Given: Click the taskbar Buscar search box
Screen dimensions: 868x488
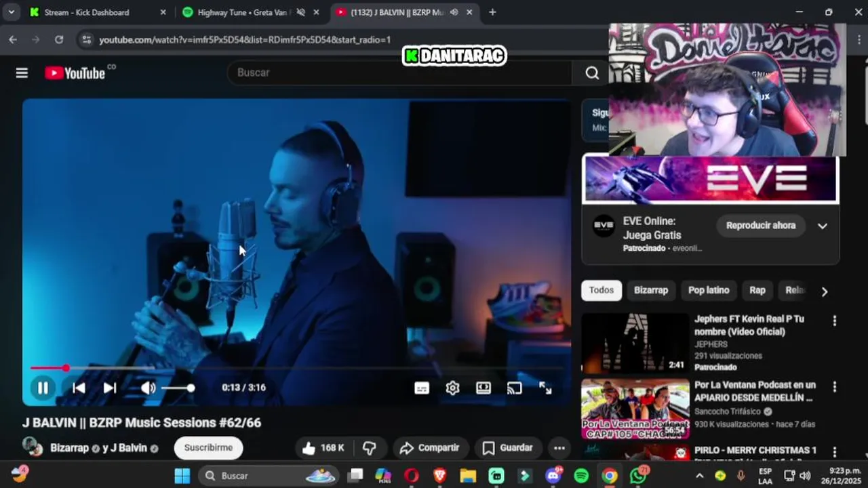Looking at the screenshot, I should [x=269, y=476].
